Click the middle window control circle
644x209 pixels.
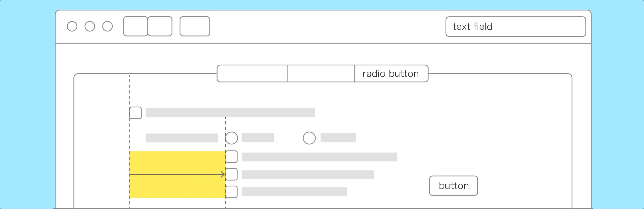pyautogui.click(x=90, y=26)
